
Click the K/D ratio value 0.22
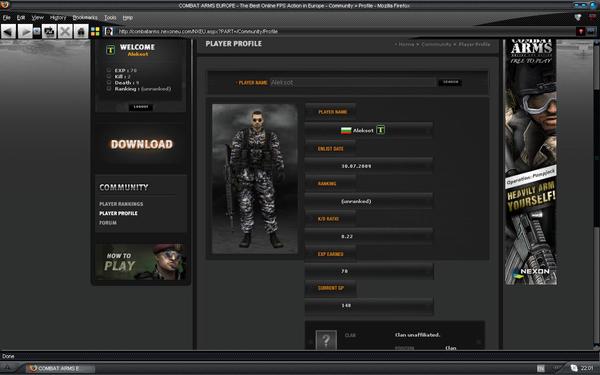(347, 236)
